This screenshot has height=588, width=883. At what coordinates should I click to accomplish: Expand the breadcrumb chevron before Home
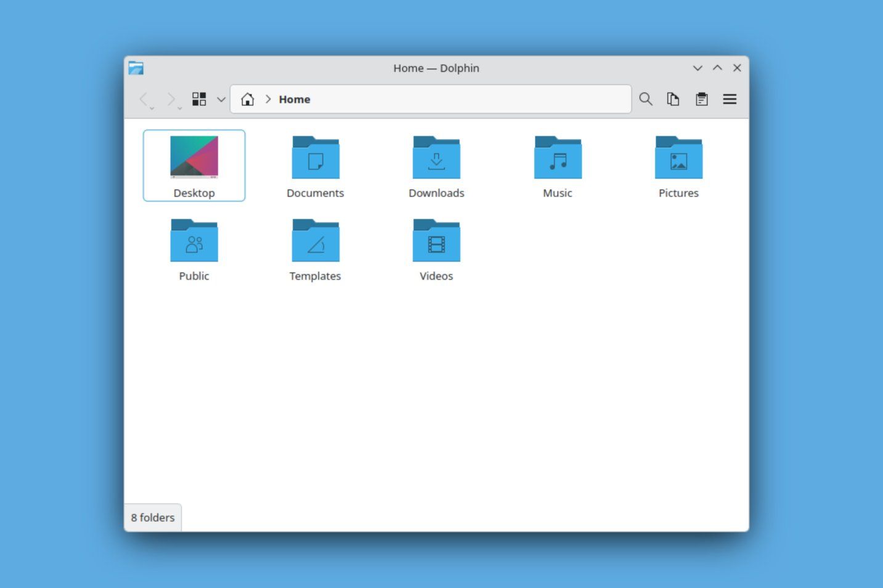(x=268, y=99)
